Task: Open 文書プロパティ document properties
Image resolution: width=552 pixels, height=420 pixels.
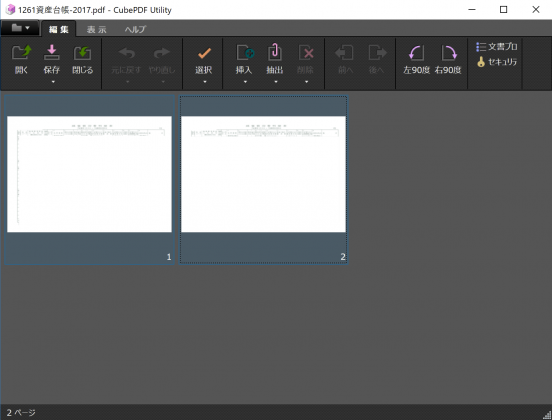Action: click(496, 46)
